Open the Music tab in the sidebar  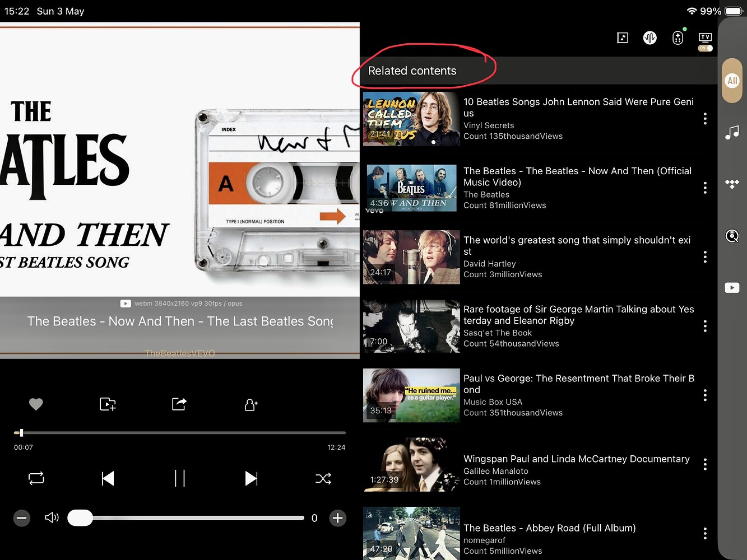tap(732, 132)
